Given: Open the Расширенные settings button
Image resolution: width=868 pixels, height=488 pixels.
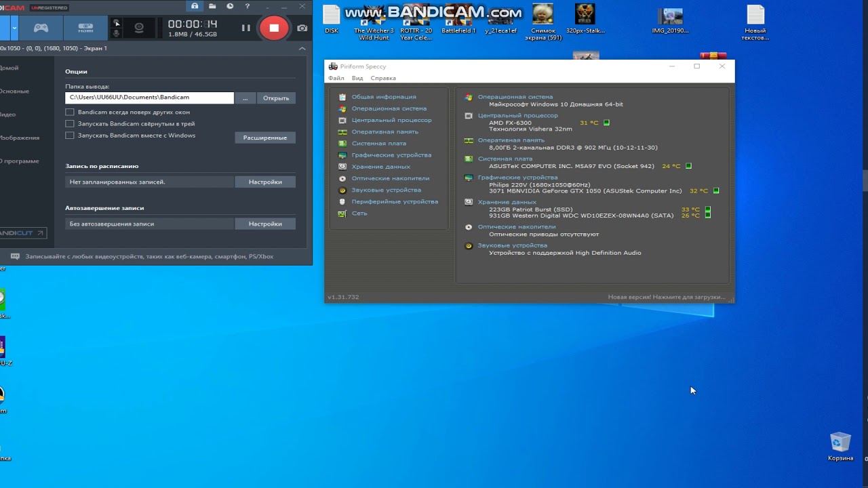Looking at the screenshot, I should pos(265,138).
